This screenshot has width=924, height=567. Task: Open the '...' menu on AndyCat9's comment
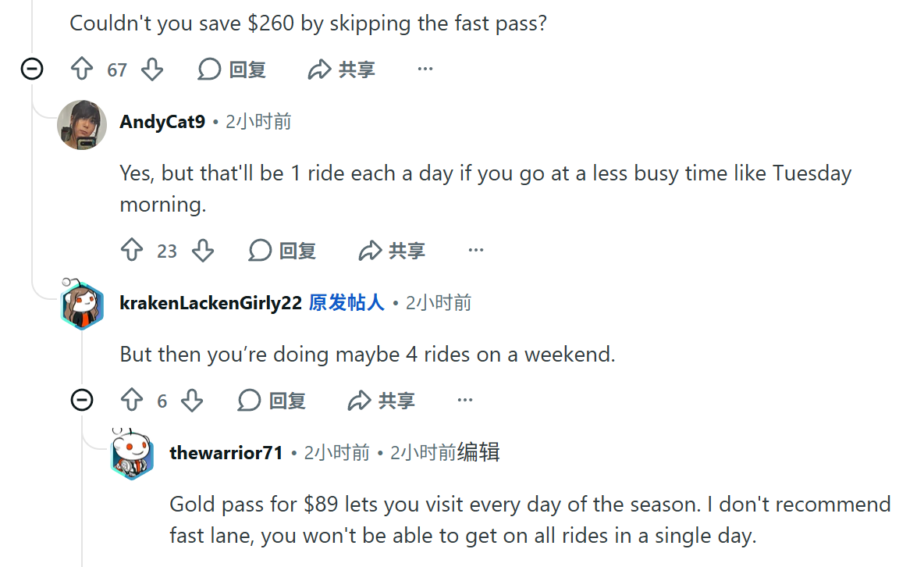coord(476,250)
